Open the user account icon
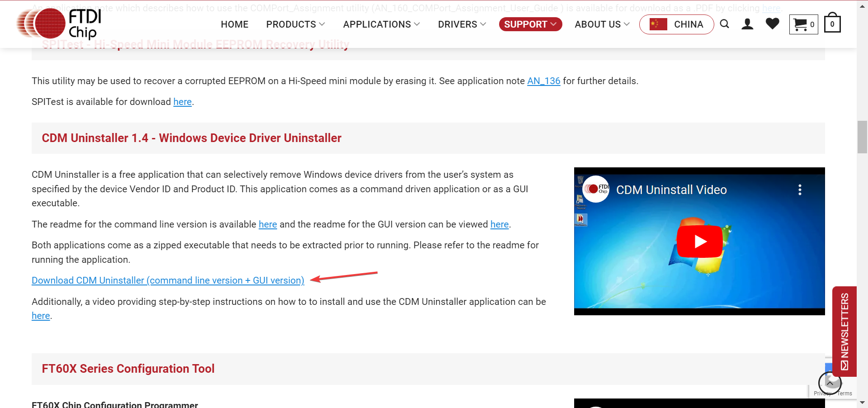Screen dimensions: 868x408 point(747,24)
